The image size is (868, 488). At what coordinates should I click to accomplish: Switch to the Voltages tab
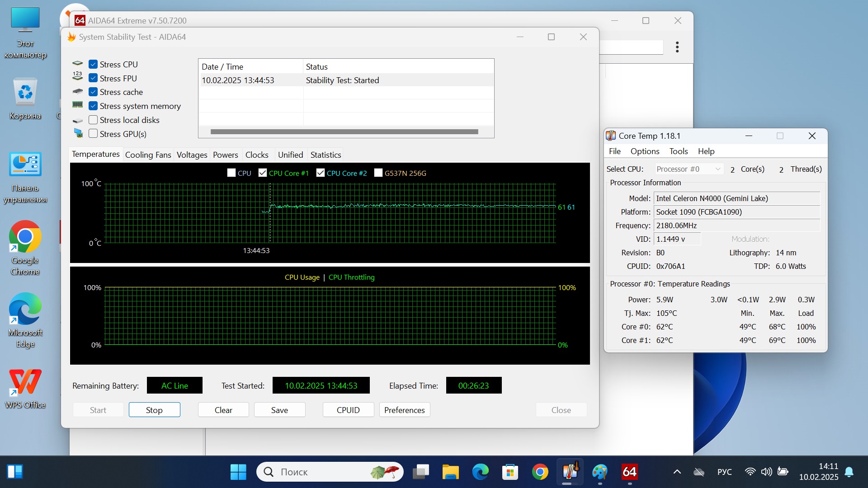point(192,155)
